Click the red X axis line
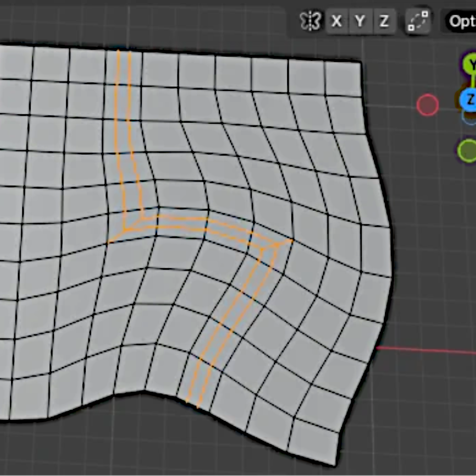The image size is (476, 476). coord(428,351)
